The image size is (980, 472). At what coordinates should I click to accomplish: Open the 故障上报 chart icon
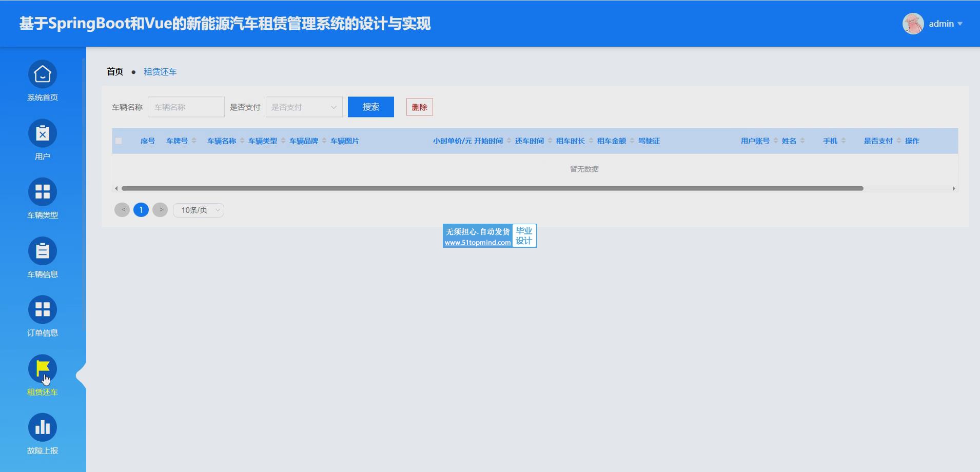(43, 427)
